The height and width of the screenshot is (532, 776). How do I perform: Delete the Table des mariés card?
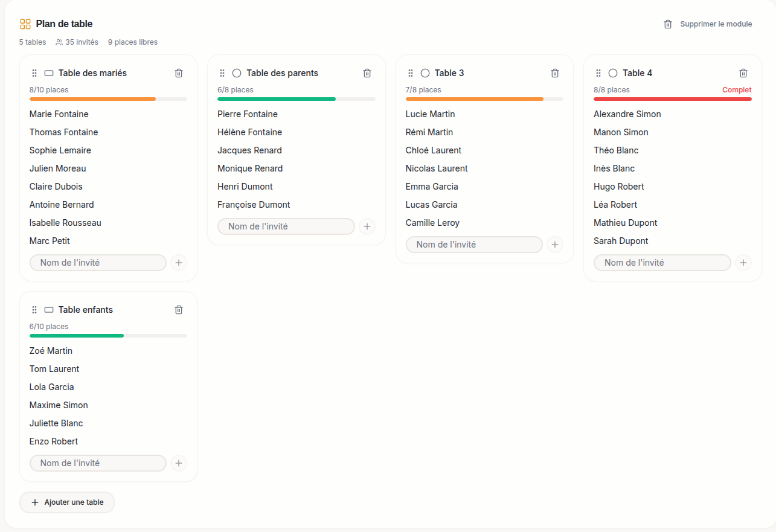[179, 73]
